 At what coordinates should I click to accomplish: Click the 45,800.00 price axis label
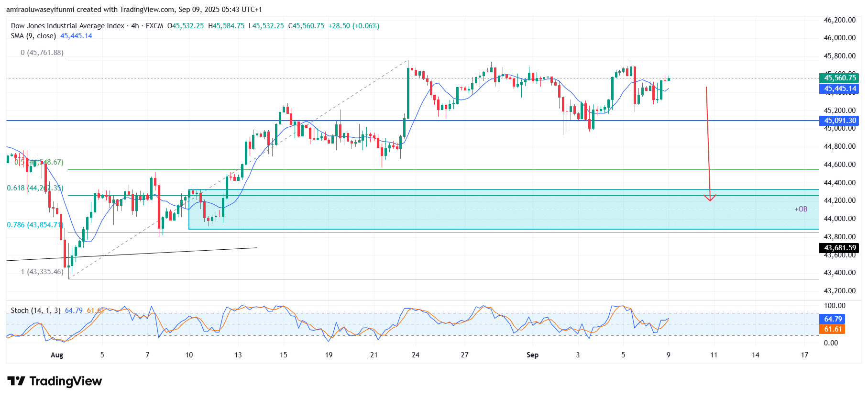(839, 56)
